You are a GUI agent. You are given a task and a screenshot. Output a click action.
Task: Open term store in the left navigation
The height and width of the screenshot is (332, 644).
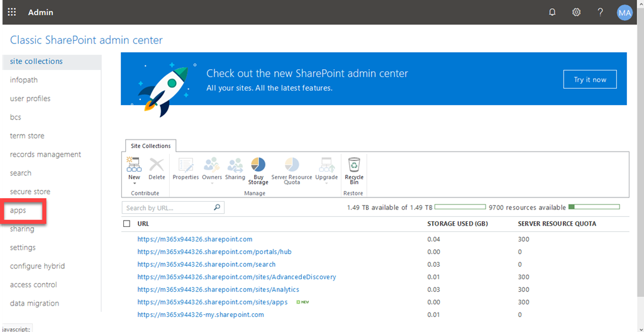27,136
